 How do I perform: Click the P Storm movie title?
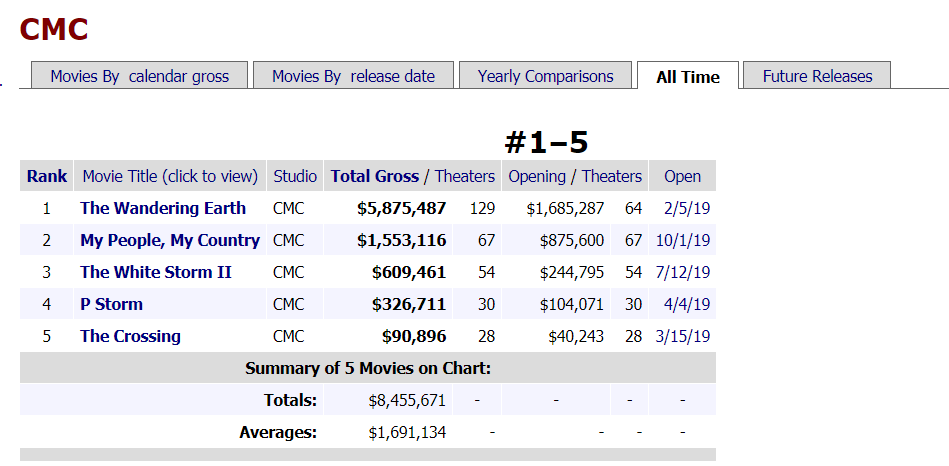coord(111,304)
